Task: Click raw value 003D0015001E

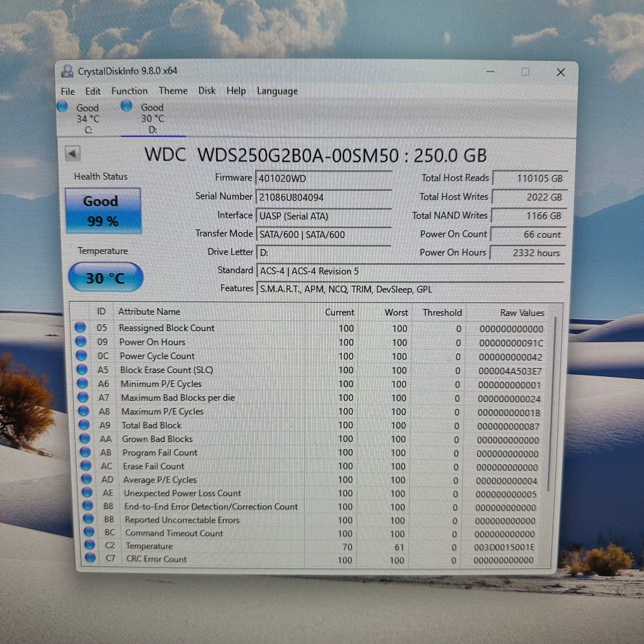Action: [x=504, y=547]
